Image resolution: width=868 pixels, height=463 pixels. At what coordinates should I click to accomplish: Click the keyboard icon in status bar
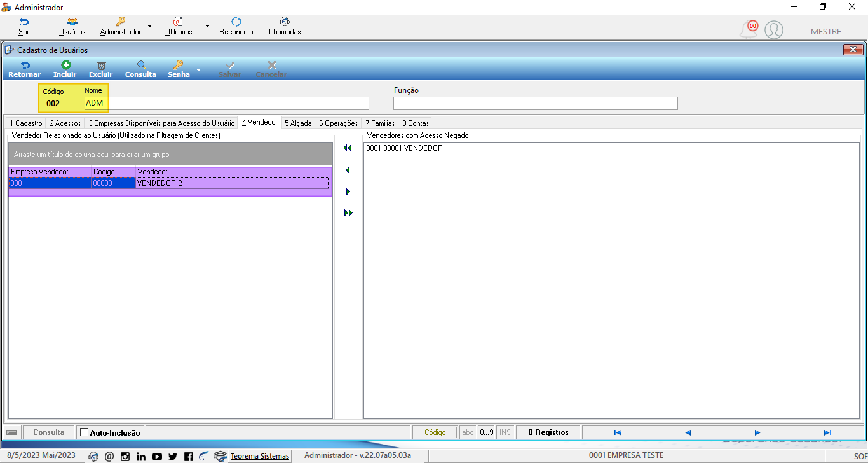click(x=12, y=432)
